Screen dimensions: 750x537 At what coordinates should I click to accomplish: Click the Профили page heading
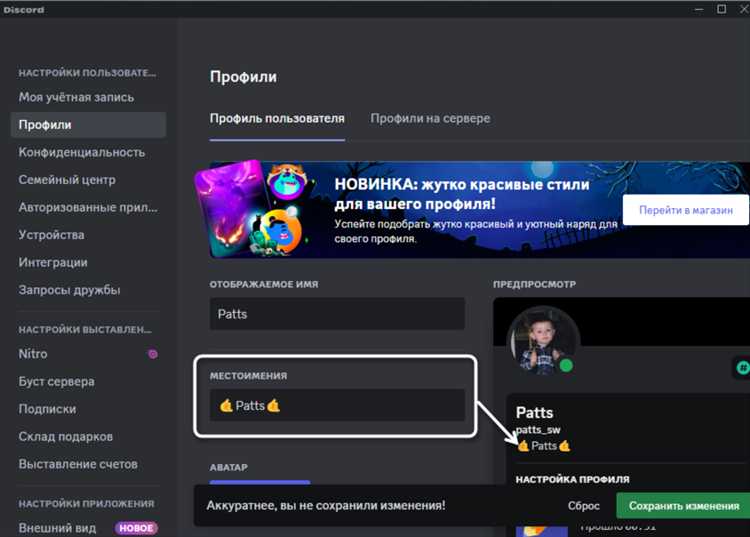pos(243,77)
